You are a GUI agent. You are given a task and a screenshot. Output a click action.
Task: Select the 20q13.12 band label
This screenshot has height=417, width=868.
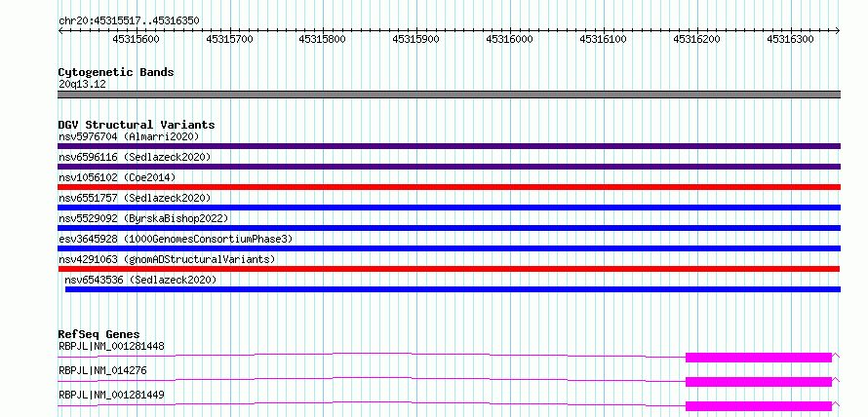82,85
